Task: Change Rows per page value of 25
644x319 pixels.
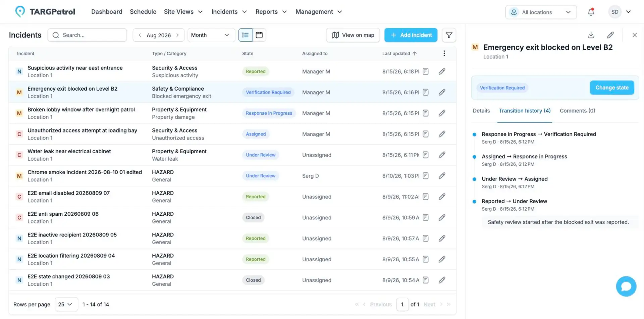Action: 66,304
